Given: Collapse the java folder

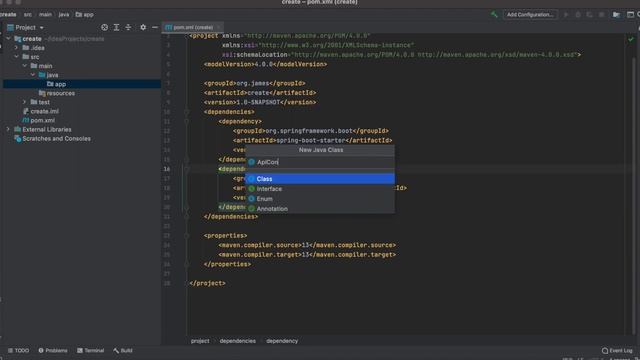Looking at the screenshot, I should [33, 75].
